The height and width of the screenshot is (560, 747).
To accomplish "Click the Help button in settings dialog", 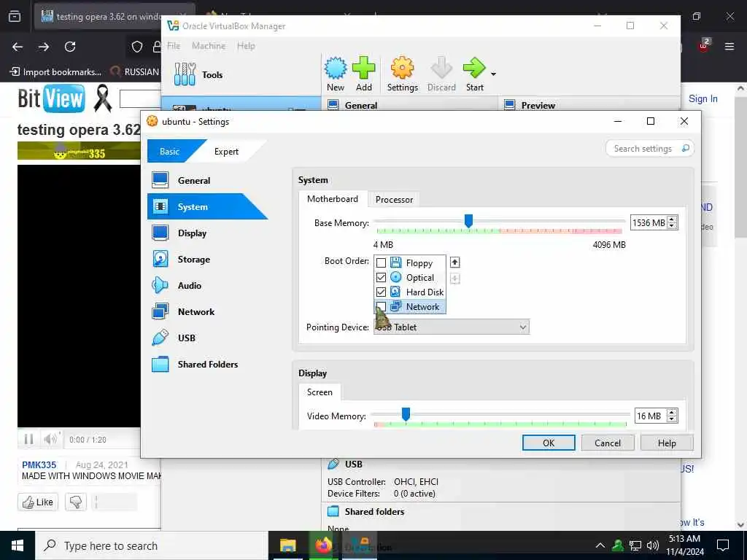I will click(x=667, y=443).
